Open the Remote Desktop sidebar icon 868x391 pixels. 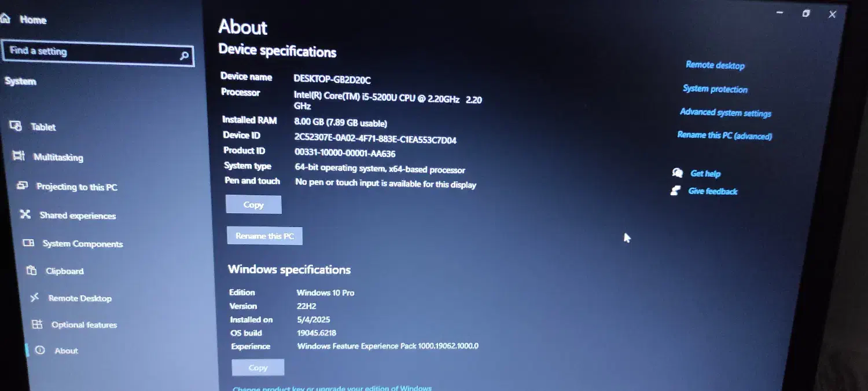pos(35,298)
